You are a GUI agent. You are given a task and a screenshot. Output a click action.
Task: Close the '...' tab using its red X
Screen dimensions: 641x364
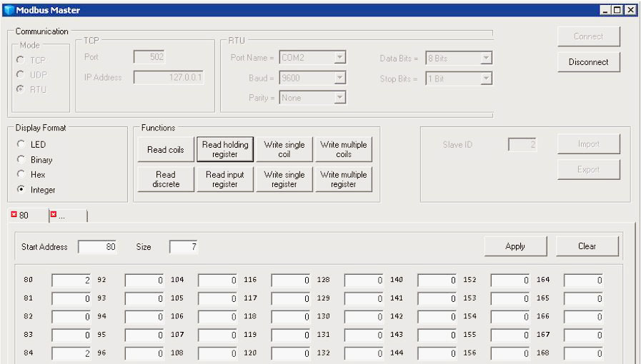53,214
